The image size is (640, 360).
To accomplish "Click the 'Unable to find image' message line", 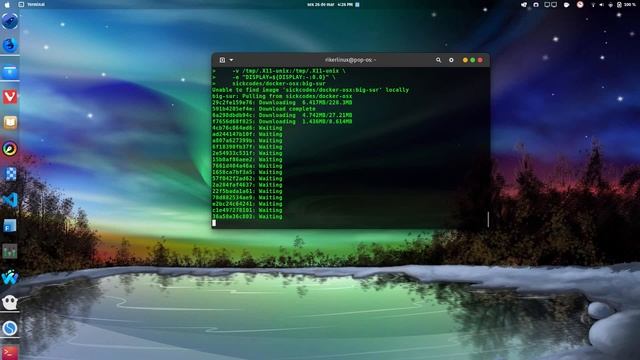I will click(x=310, y=90).
